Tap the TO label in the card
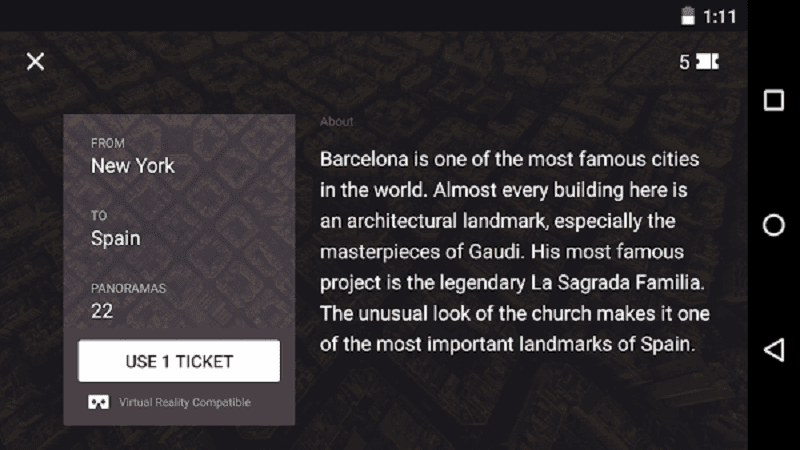Image resolution: width=800 pixels, height=450 pixels. [x=98, y=216]
